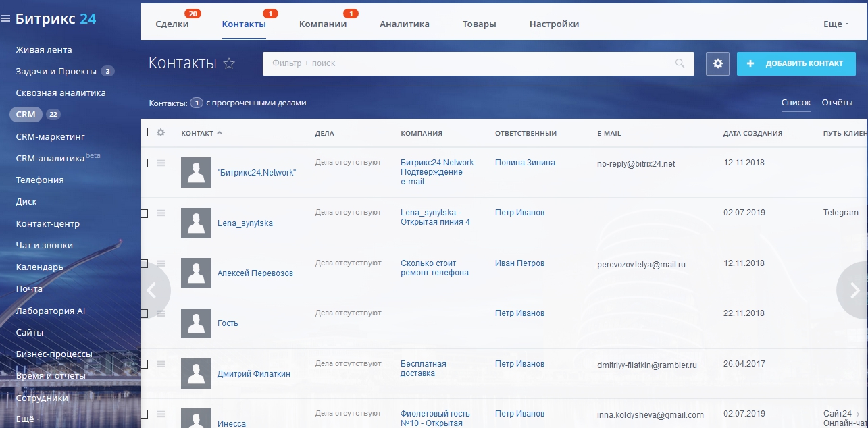
Task: Open the Аналитика tab
Action: 405,24
